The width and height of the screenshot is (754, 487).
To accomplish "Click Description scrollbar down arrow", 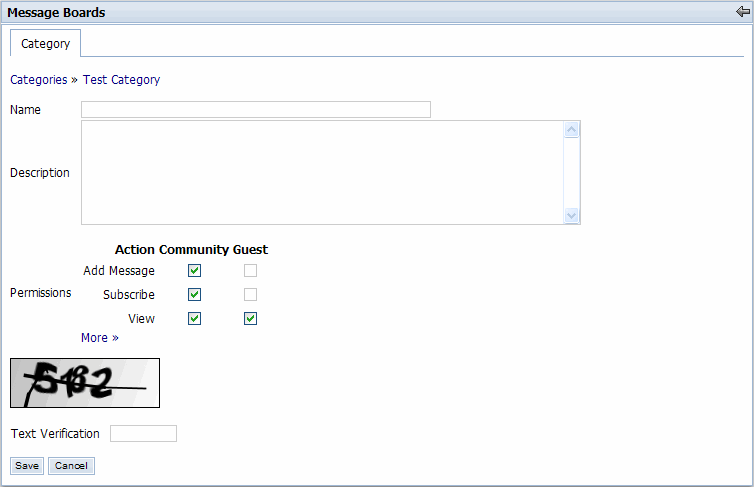I will 572,215.
